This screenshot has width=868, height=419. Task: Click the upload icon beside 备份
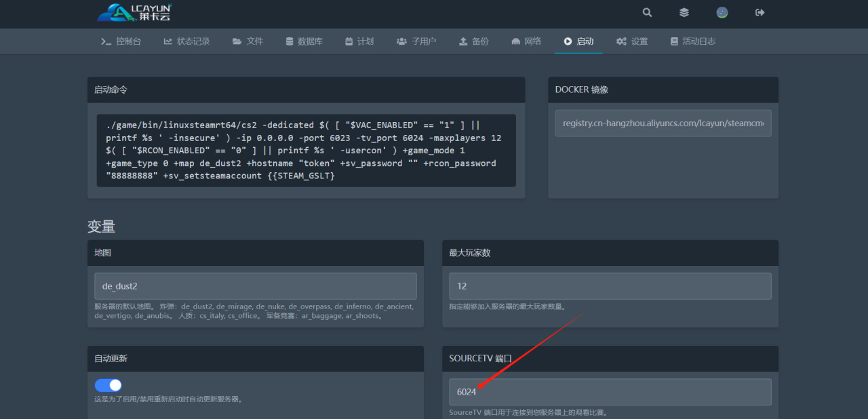click(x=463, y=41)
